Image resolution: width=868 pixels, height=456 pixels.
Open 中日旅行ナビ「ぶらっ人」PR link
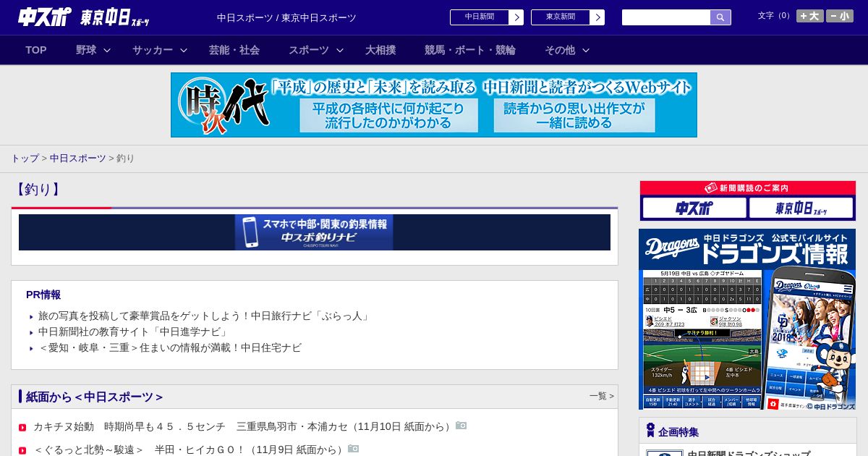tap(205, 316)
